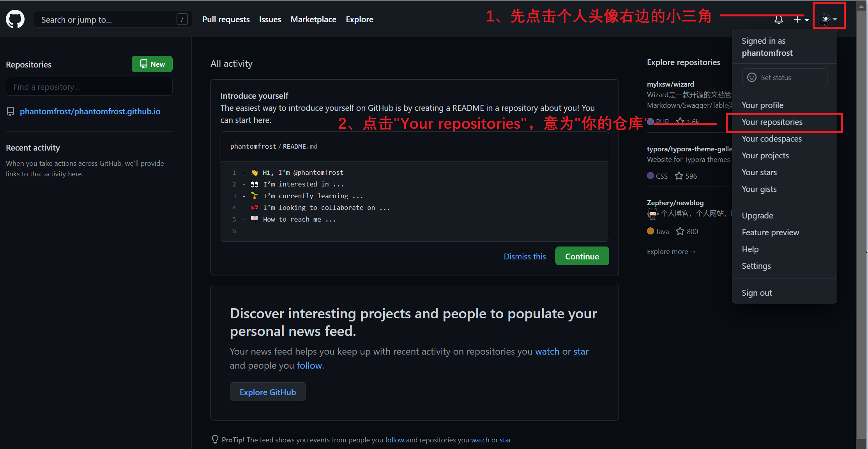
Task: Open the follow link in the ProTip
Action: (x=394, y=440)
